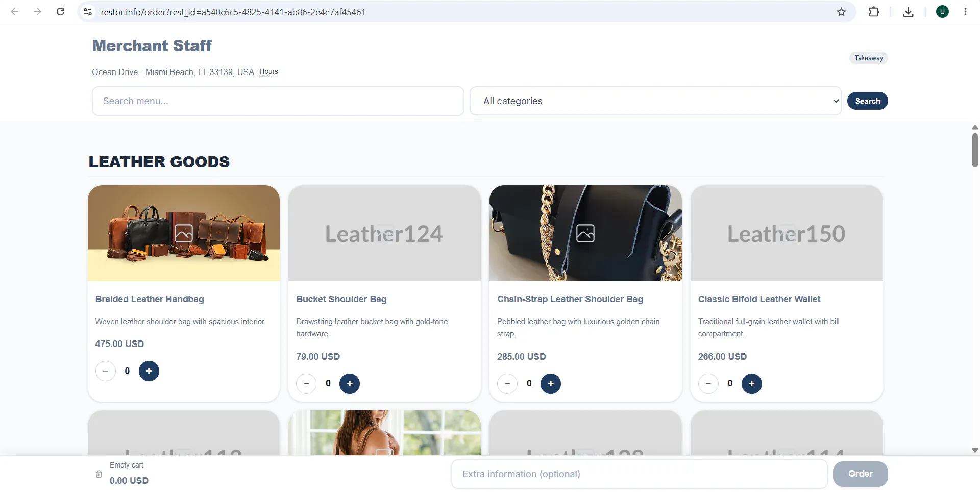Remove one Bucket Shoulder Bag
Image resolution: width=980 pixels, height=492 pixels.
[306, 384]
